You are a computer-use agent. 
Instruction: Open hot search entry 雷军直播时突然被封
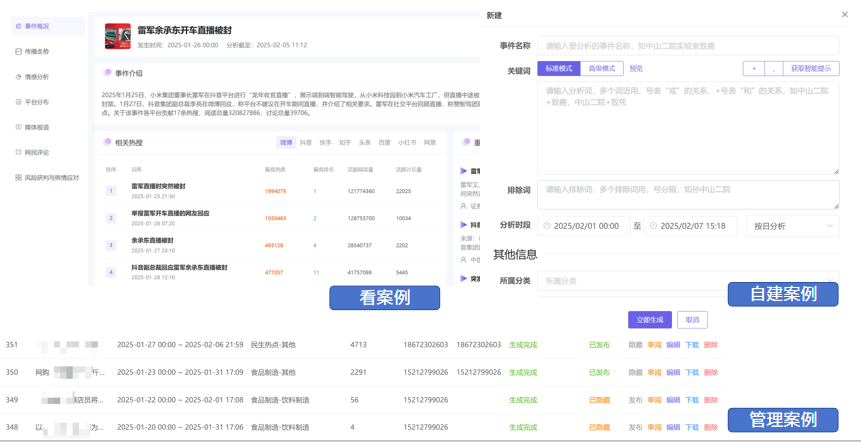tap(158, 186)
